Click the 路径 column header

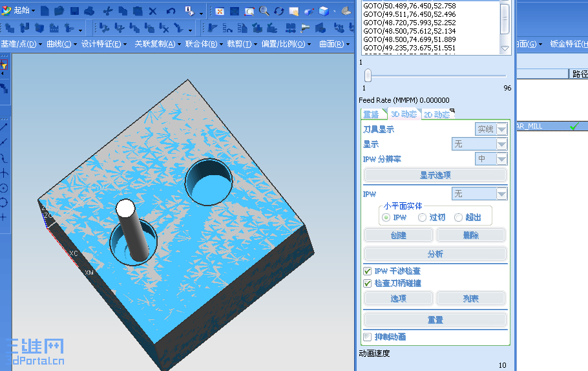point(578,74)
